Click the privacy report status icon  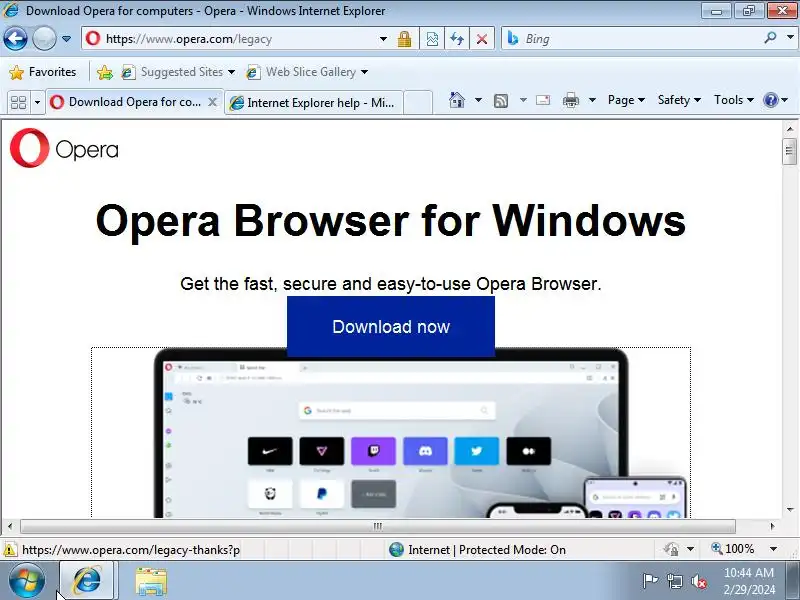pos(671,549)
